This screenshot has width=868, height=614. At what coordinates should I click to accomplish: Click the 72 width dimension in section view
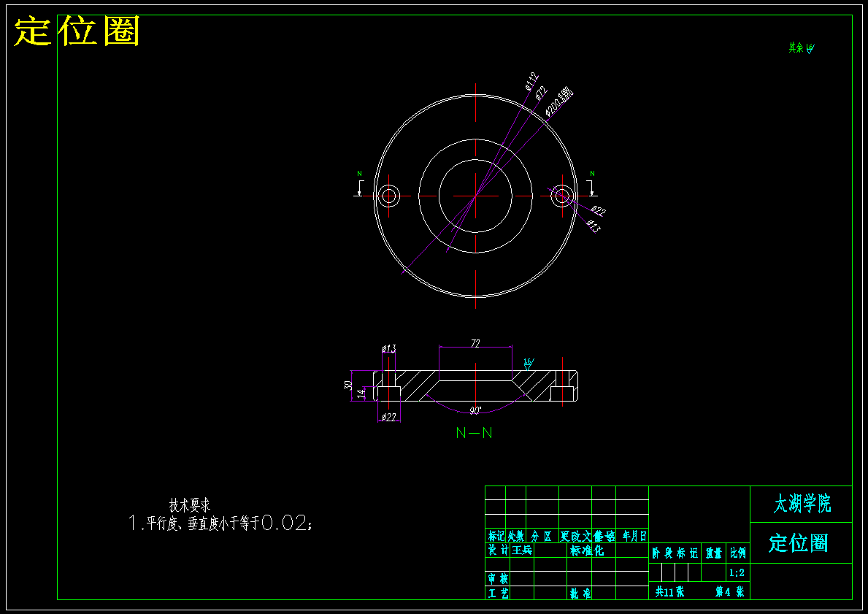[475, 344]
